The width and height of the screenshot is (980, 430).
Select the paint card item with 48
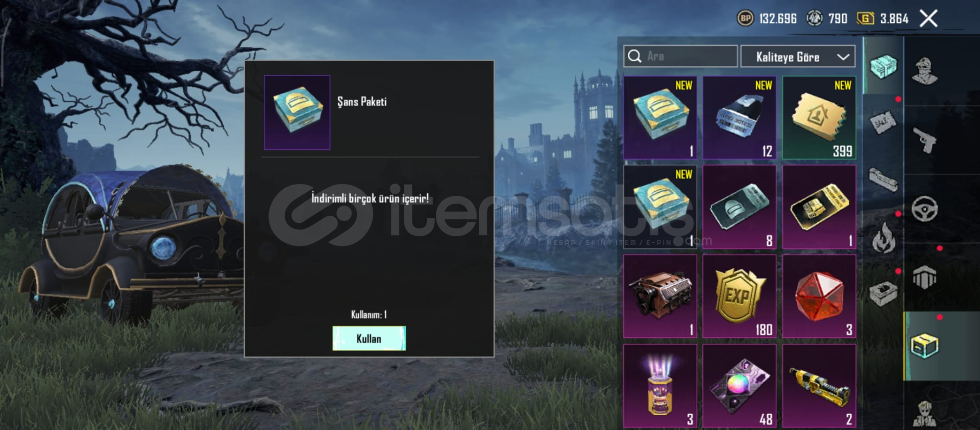coord(740,386)
